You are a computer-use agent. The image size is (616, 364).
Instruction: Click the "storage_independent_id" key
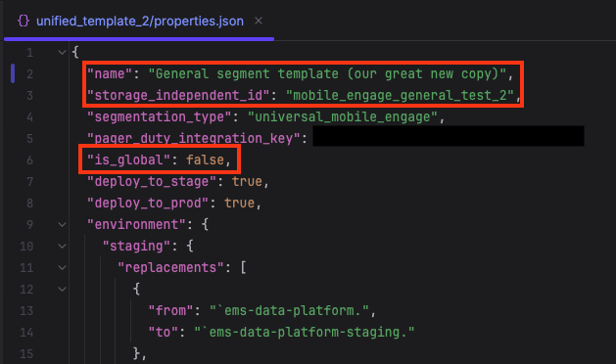[x=178, y=96]
